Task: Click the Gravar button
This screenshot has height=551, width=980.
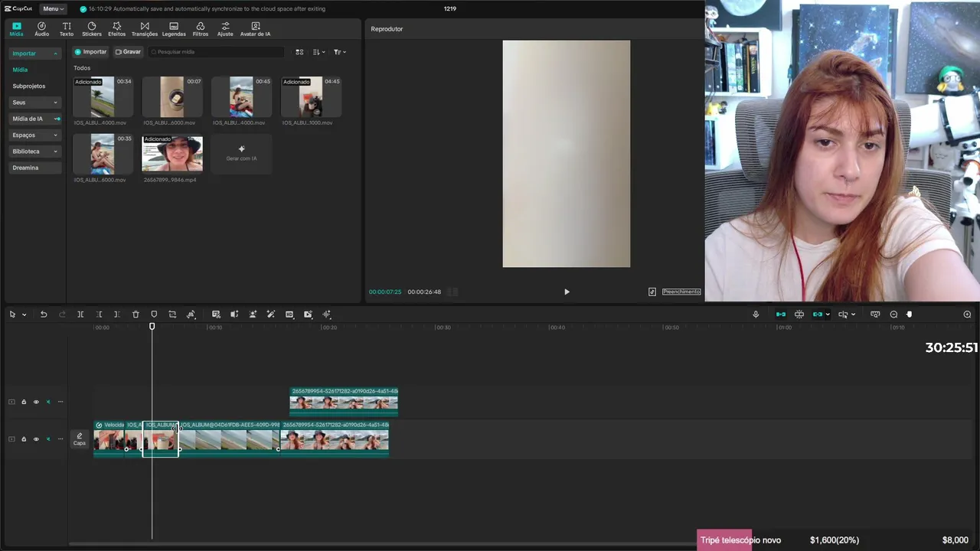Action: [x=128, y=52]
